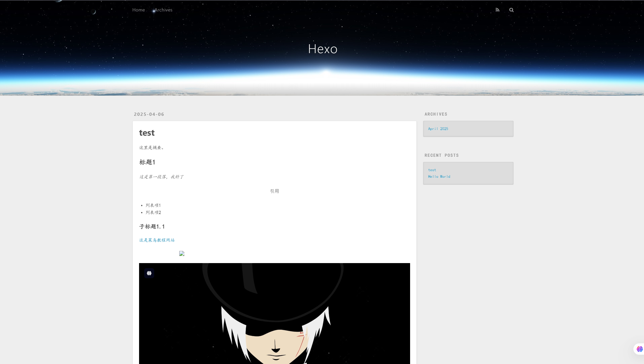
Task: Click the 子标题1.1 subheading
Action: tap(152, 226)
